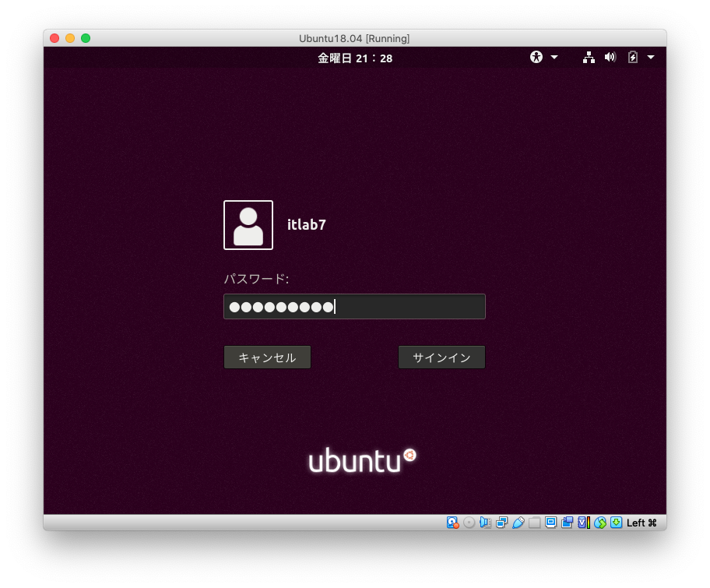Viewport: 710px width, 588px height.
Task: Click the Left ⌘ host key label
Action: coord(641,523)
